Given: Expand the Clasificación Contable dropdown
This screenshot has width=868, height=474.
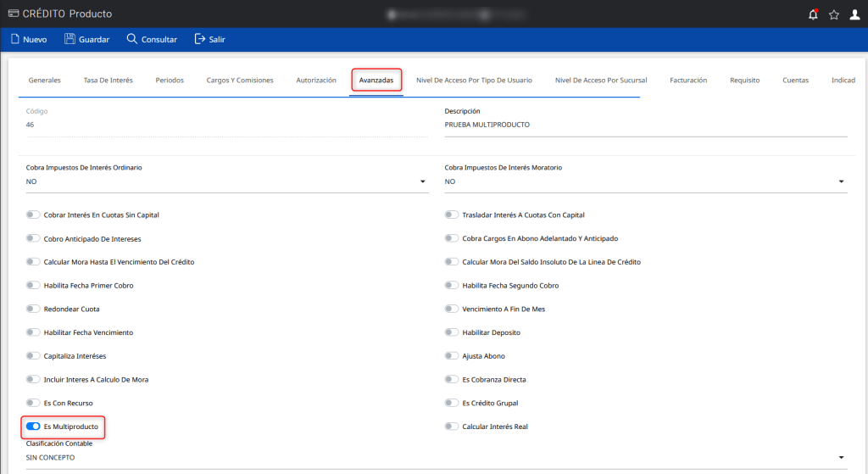Looking at the screenshot, I should coord(841,458).
